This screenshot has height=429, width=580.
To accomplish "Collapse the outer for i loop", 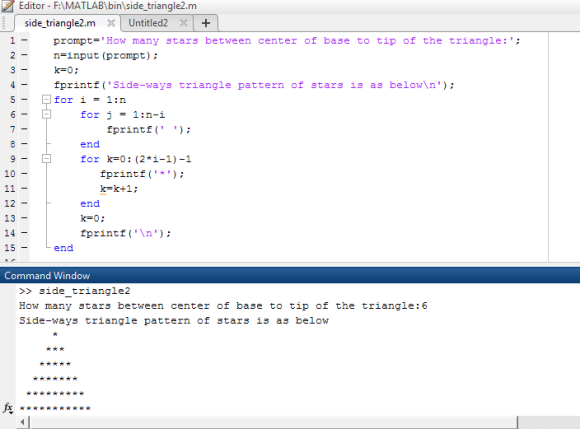I will (x=46, y=99).
